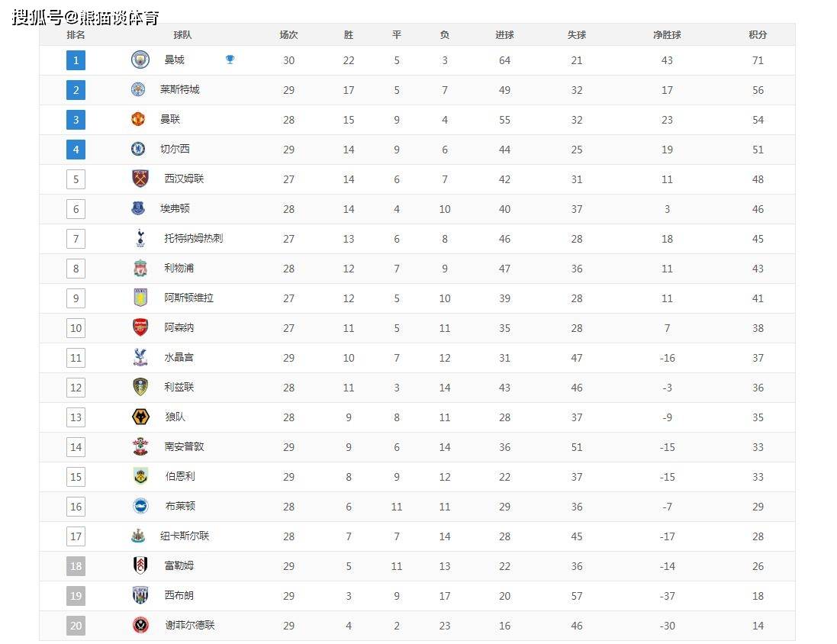Click the 排名 column header
The width and height of the screenshot is (837, 644).
(x=76, y=34)
